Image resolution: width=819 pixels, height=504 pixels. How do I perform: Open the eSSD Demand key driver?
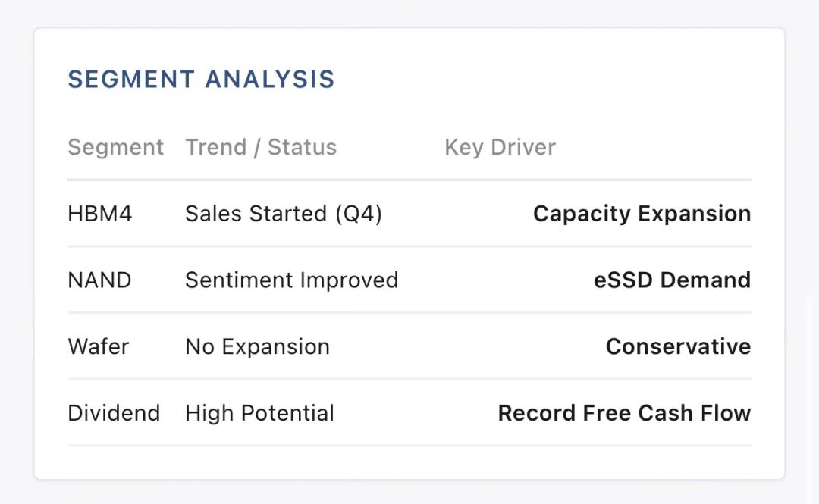[x=672, y=280]
